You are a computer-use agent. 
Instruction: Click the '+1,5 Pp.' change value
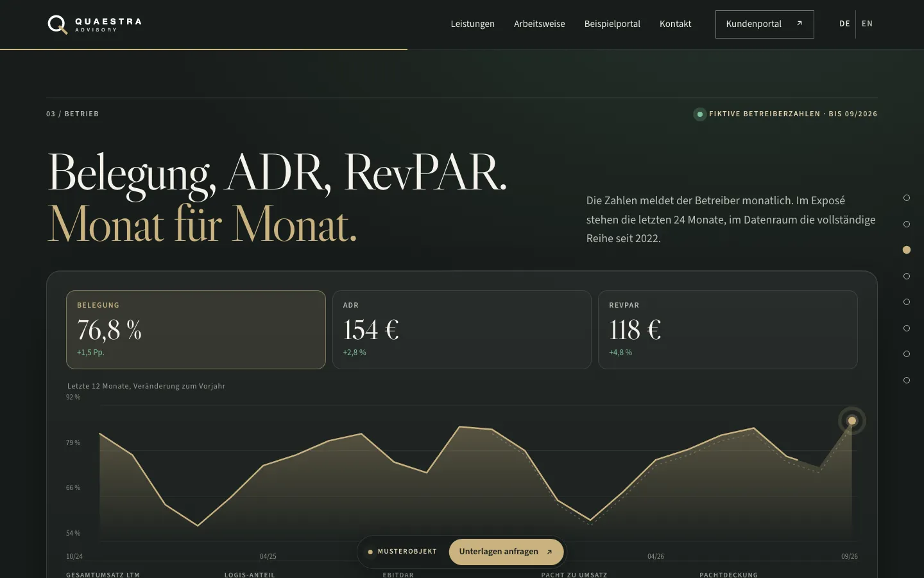(x=90, y=353)
